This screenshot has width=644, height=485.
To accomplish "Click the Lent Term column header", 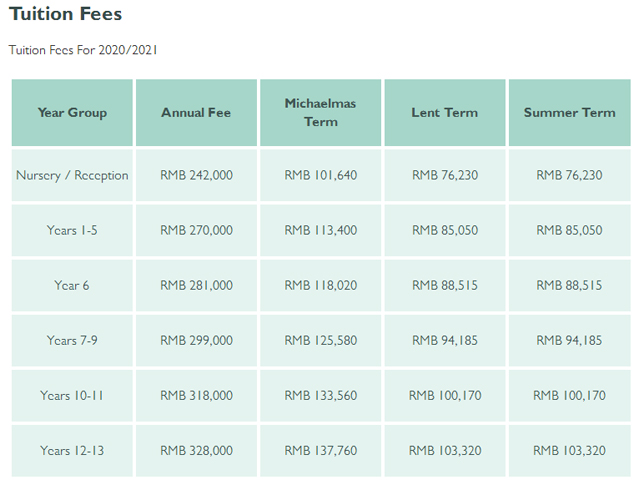I will point(445,113).
